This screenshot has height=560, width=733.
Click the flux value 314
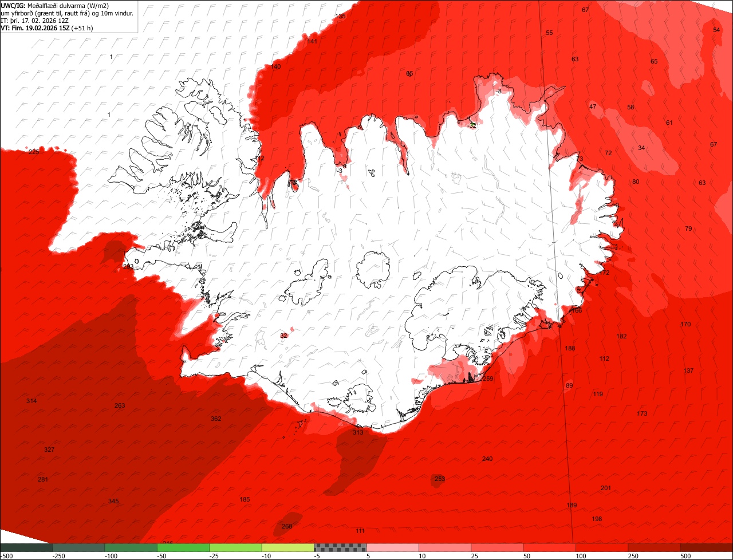tap(31, 401)
